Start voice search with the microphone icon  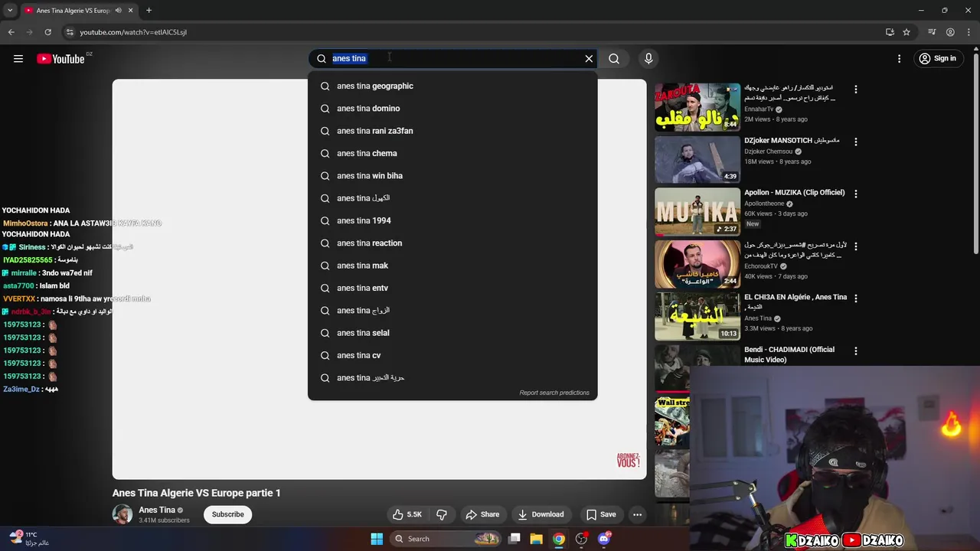coord(648,59)
